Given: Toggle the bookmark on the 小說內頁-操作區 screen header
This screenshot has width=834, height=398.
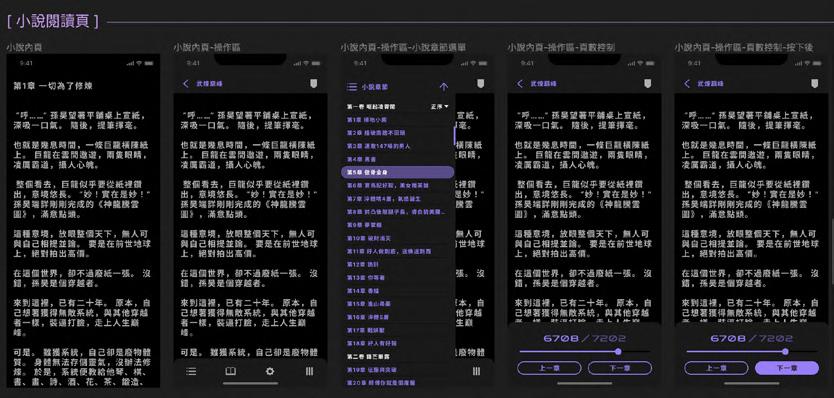Looking at the screenshot, I should tap(313, 84).
